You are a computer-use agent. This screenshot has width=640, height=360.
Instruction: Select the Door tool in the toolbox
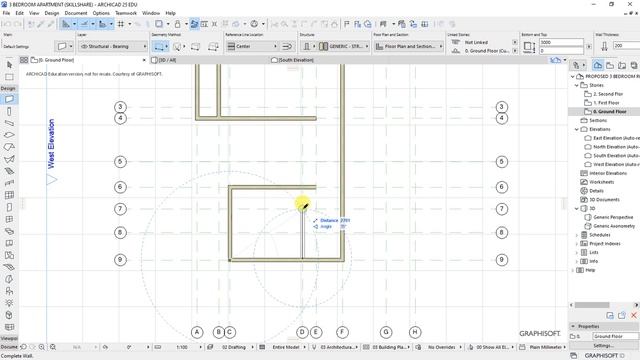[x=9, y=207]
